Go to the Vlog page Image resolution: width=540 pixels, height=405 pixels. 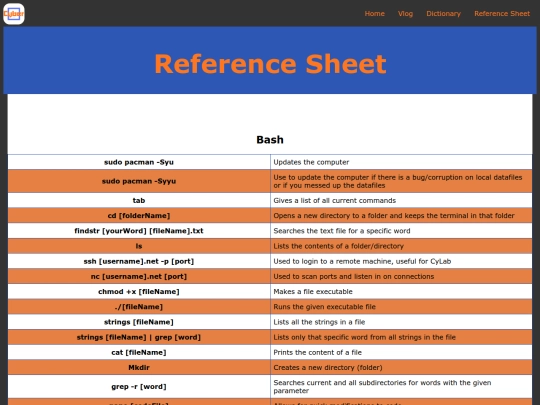pyautogui.click(x=405, y=14)
